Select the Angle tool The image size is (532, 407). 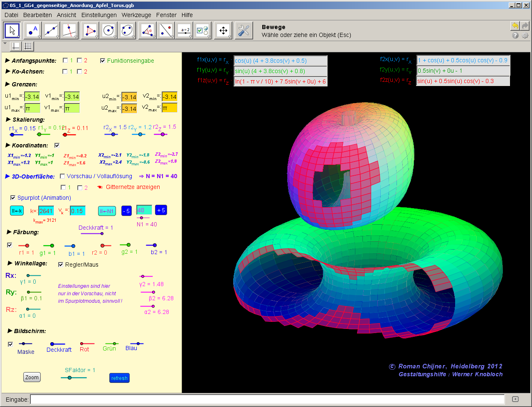coord(148,31)
